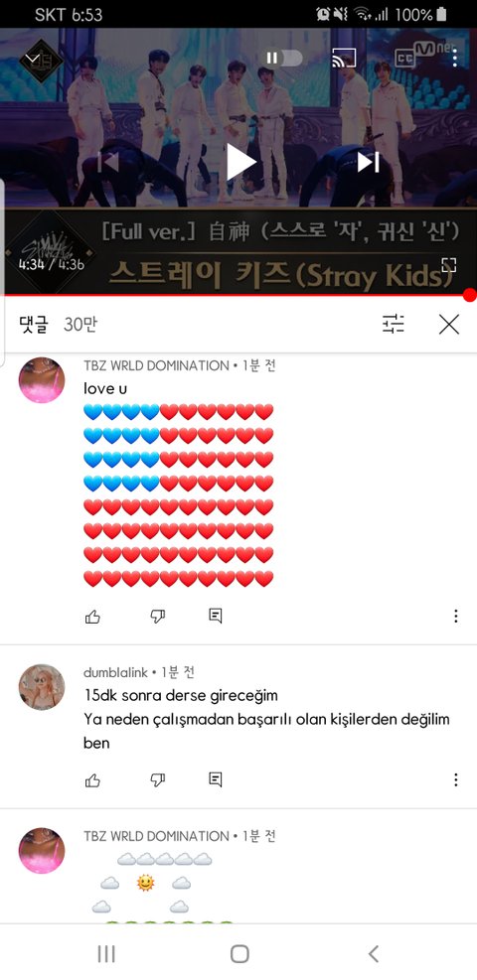Open more options for the 'love u' comment
This screenshot has height=980, width=477.
(456, 617)
